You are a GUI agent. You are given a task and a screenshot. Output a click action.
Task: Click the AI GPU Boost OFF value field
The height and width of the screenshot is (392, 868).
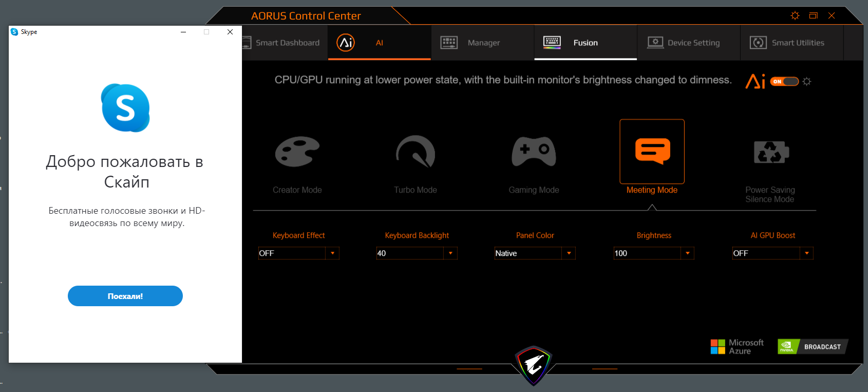pyautogui.click(x=766, y=253)
